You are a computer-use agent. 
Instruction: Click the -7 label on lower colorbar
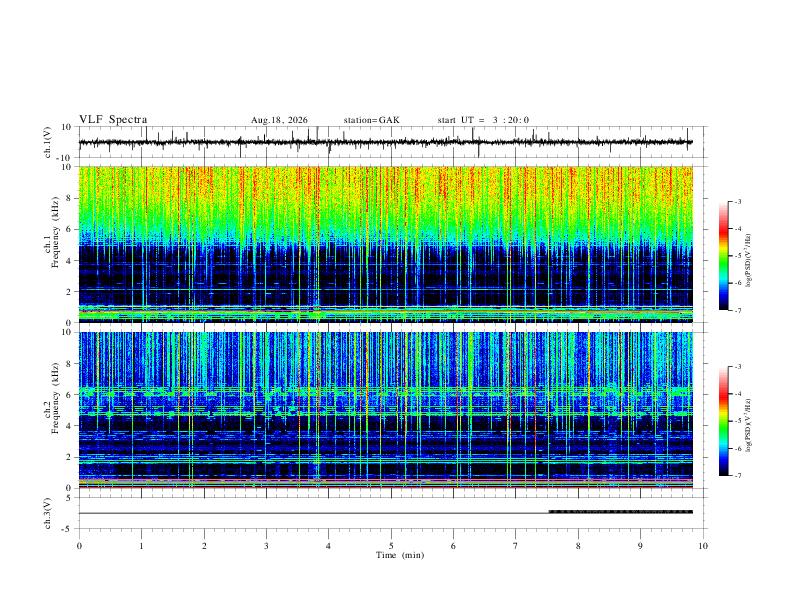point(737,476)
